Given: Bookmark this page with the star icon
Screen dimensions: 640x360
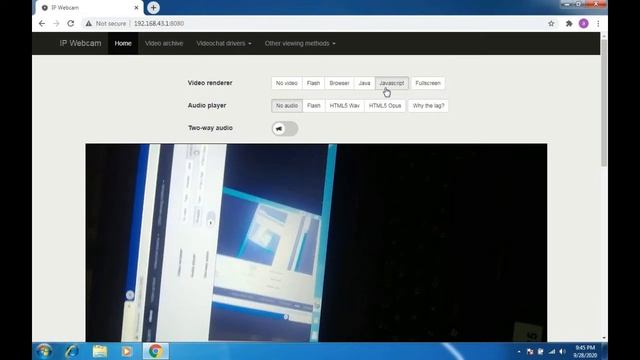Looking at the screenshot, I should [x=551, y=24].
